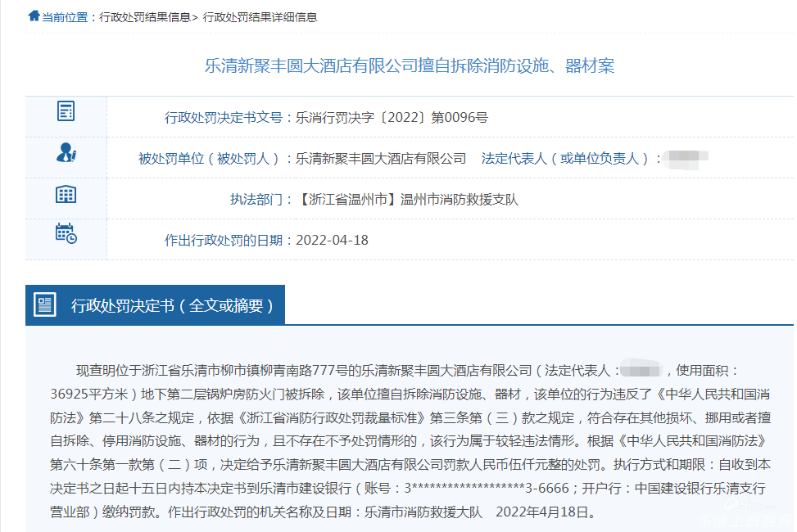Click the building icon beside 执法部门
Screen dimensions: 797x532
pyautogui.click(x=66, y=194)
